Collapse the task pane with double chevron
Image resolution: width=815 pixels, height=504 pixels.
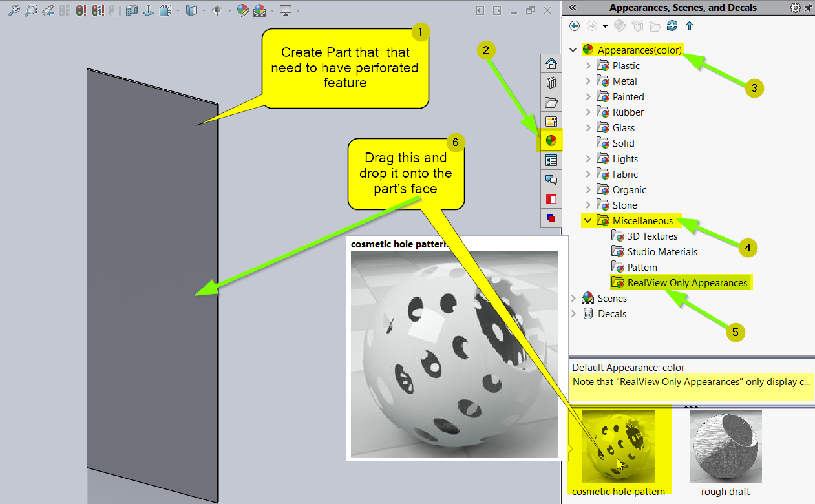coord(572,8)
